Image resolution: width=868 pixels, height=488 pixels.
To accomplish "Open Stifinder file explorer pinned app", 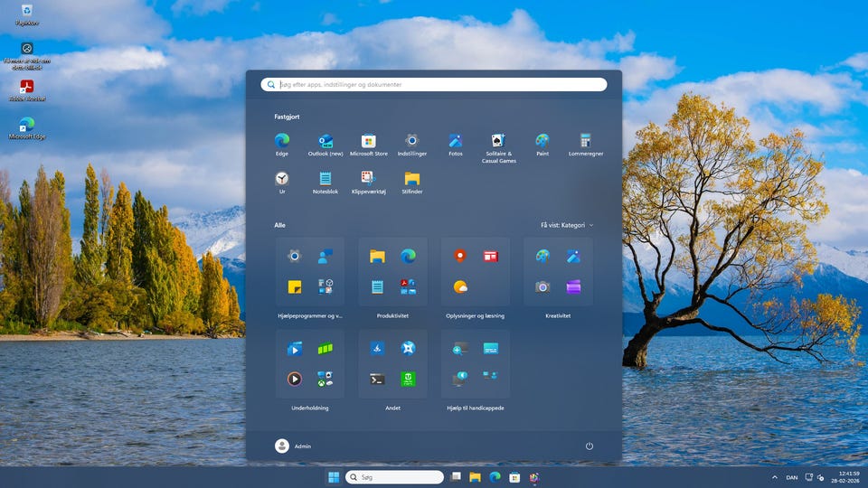I will [412, 183].
